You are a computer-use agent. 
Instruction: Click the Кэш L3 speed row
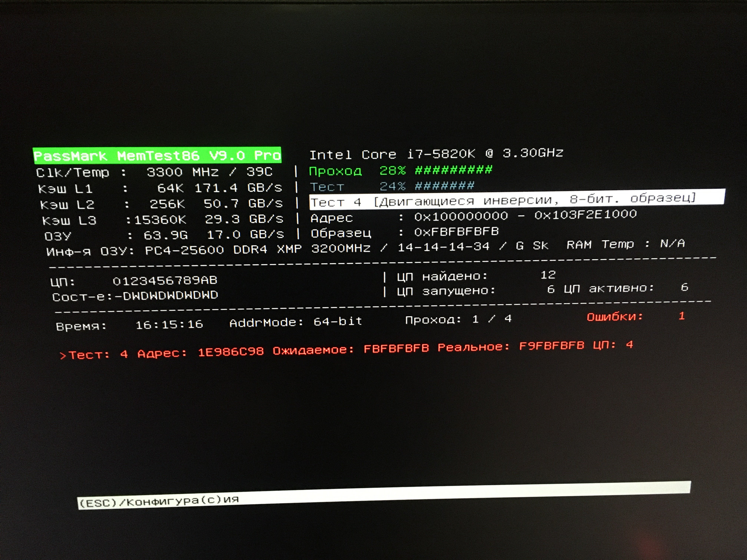pyautogui.click(x=163, y=220)
